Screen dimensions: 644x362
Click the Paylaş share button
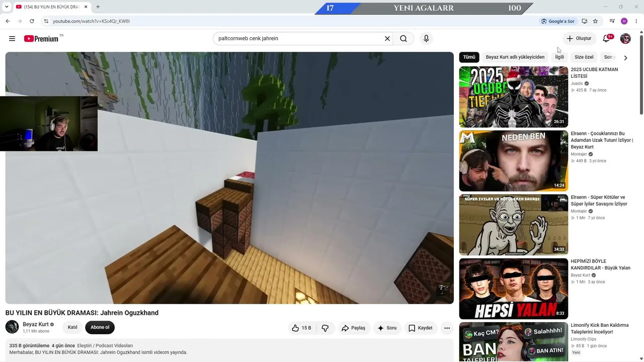point(353,328)
